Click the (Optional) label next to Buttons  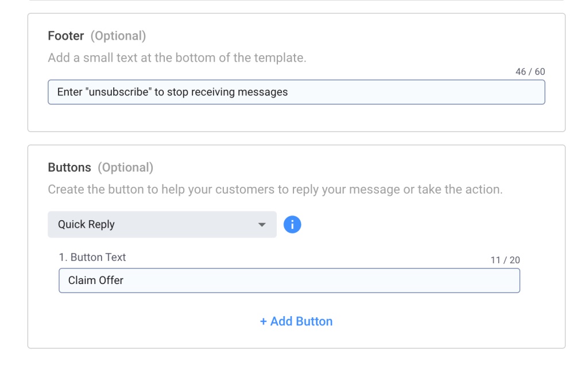point(125,167)
